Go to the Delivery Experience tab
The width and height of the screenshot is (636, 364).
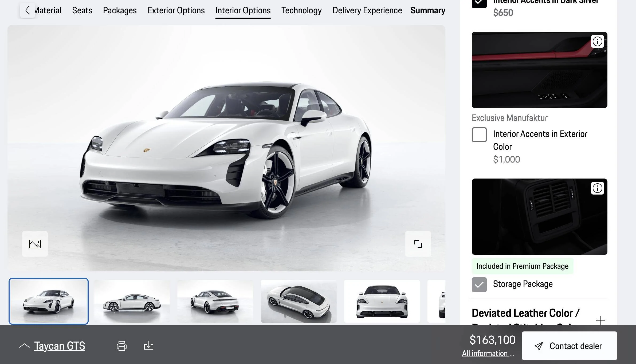(367, 10)
